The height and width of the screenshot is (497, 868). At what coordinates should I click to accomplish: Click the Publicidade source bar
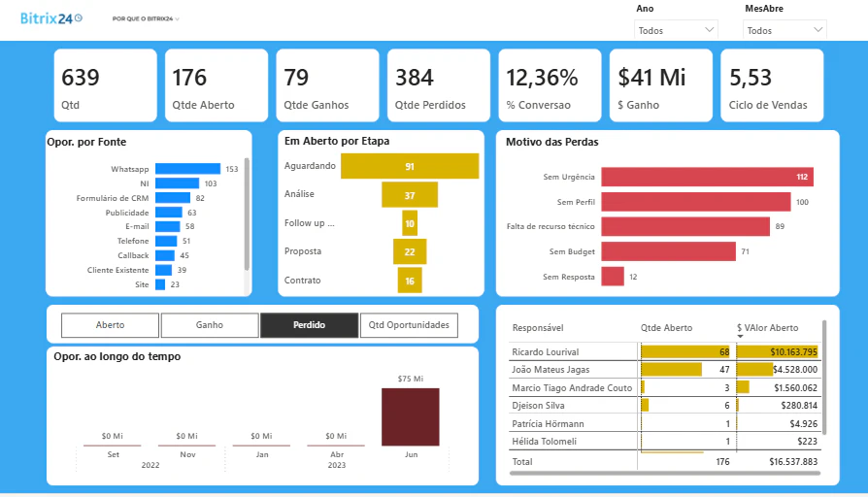(x=169, y=212)
